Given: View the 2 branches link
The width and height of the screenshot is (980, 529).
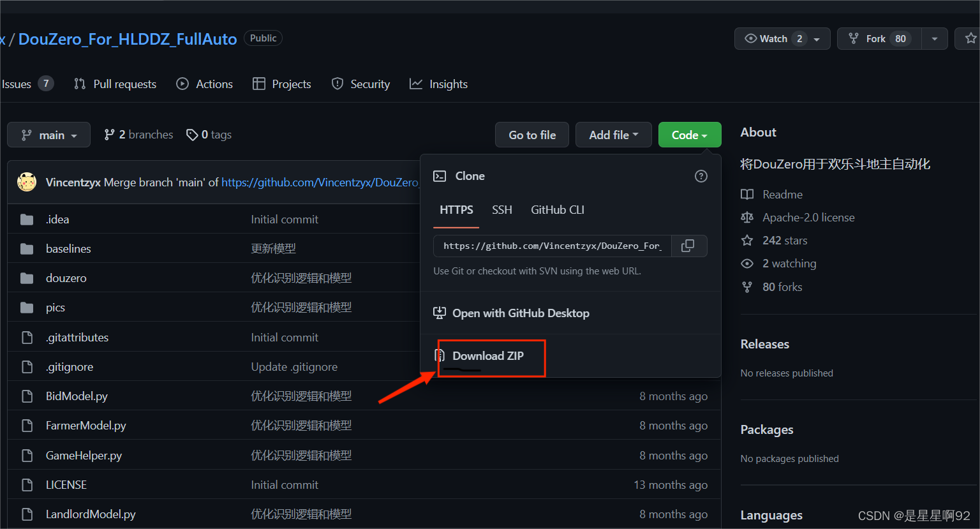Looking at the screenshot, I should click(x=138, y=135).
